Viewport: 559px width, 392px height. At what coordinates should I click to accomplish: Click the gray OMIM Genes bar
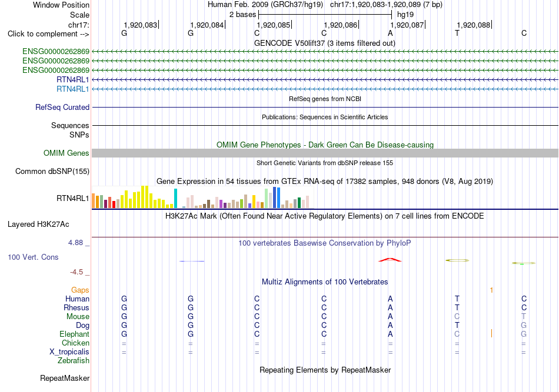pos(325,153)
